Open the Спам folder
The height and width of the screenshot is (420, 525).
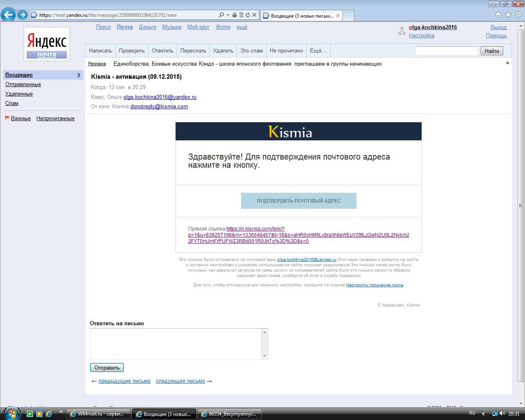pyautogui.click(x=12, y=103)
